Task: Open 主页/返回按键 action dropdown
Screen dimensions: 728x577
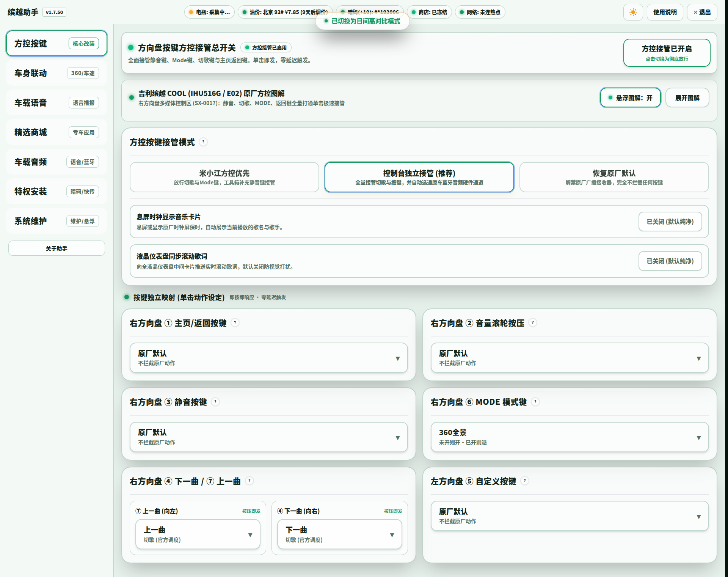Action: point(268,358)
